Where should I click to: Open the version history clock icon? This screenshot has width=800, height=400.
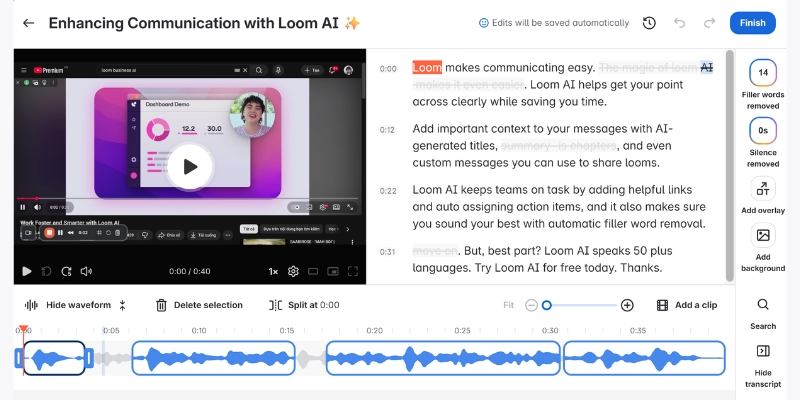649,23
